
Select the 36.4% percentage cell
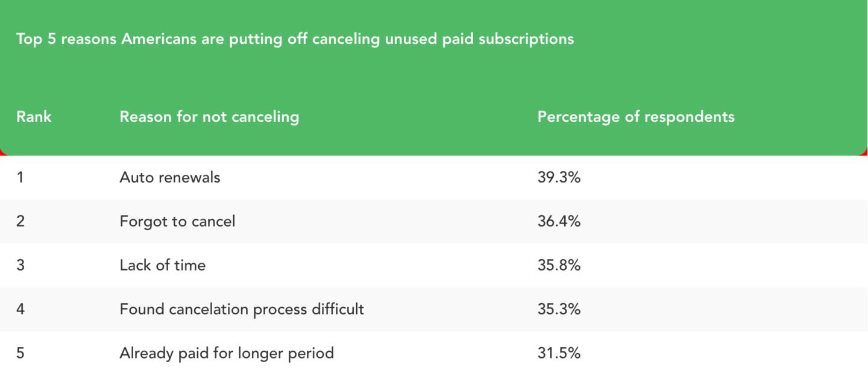pyautogui.click(x=559, y=222)
